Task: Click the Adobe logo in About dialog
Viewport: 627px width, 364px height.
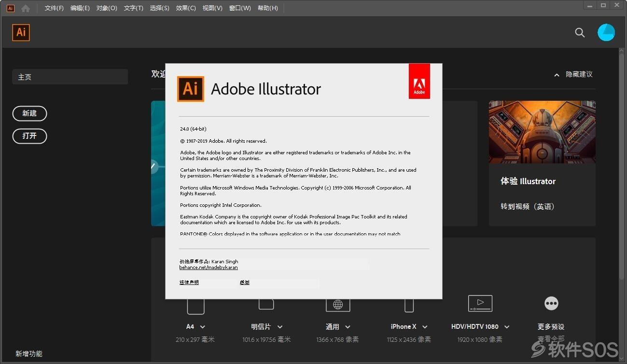Action: pos(419,81)
